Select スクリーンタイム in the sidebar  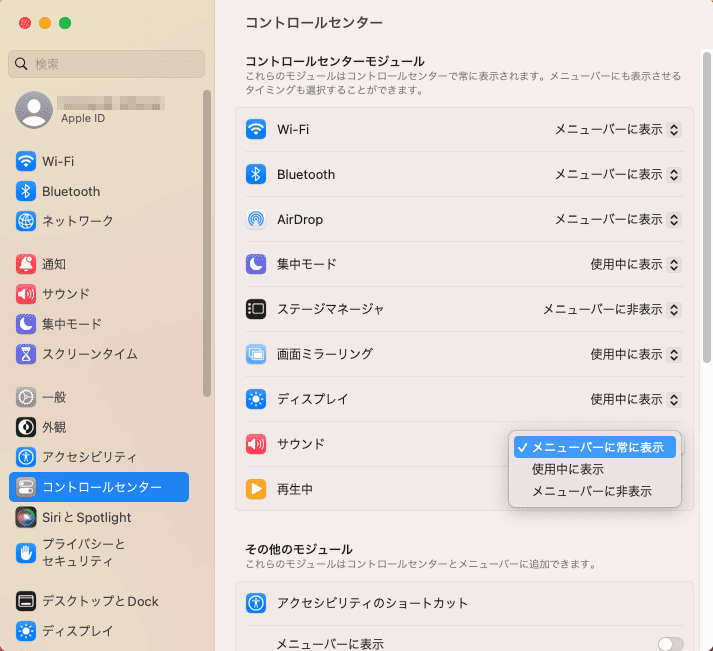pyautogui.click(x=99, y=354)
